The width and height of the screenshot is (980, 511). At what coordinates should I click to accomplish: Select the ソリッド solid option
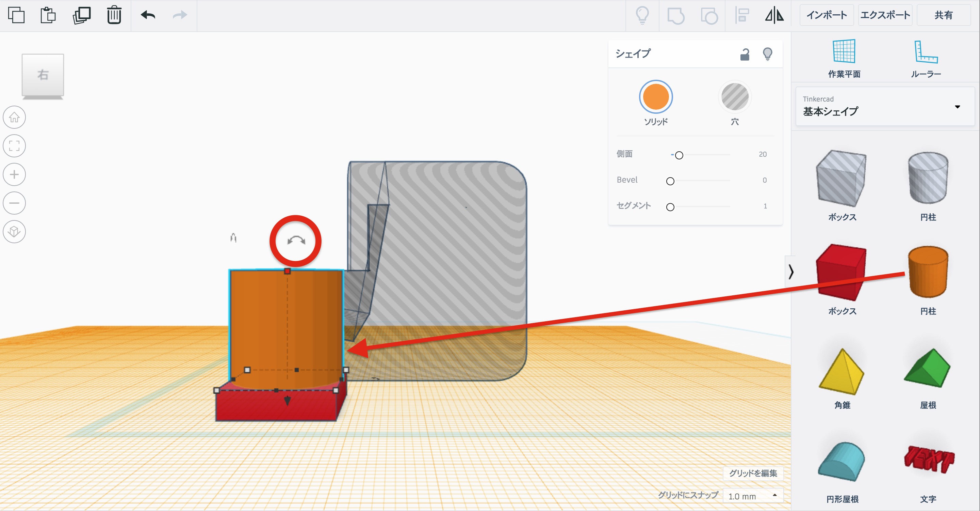[x=655, y=97]
